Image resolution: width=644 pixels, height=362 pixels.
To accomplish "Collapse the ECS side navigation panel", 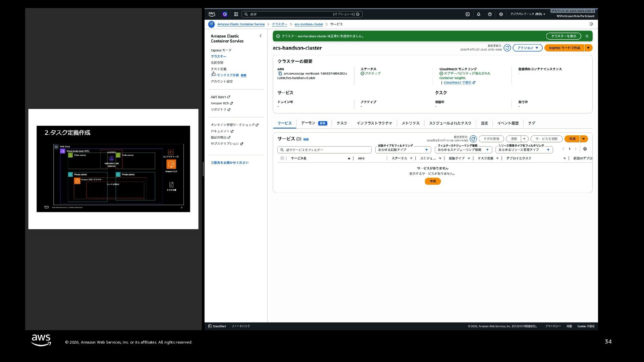I will [261, 36].
